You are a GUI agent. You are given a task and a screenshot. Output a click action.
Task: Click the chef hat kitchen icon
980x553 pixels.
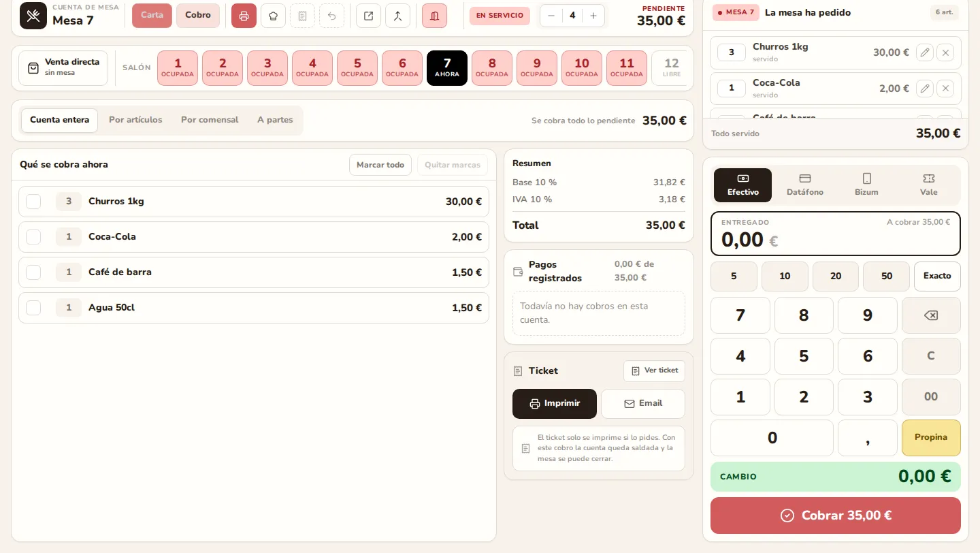[x=273, y=16]
